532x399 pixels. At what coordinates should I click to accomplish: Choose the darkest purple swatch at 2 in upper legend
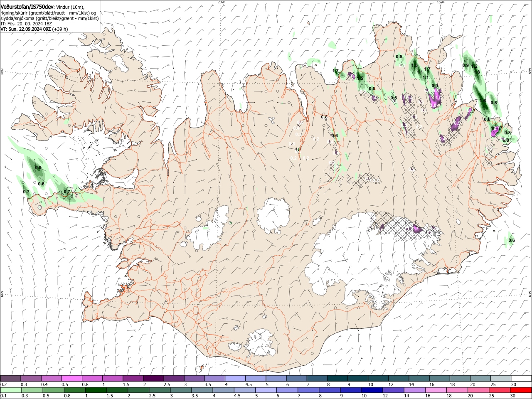click(153, 379)
